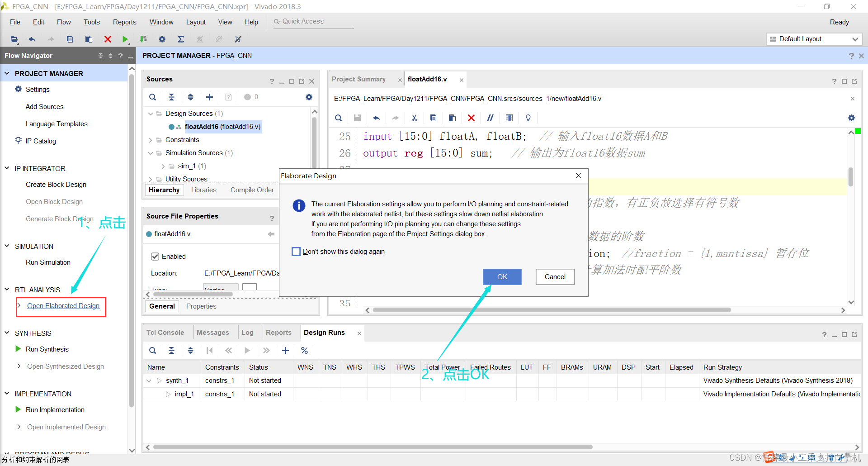Open the Tools menu
Screen dimensions: 868x466
91,22
